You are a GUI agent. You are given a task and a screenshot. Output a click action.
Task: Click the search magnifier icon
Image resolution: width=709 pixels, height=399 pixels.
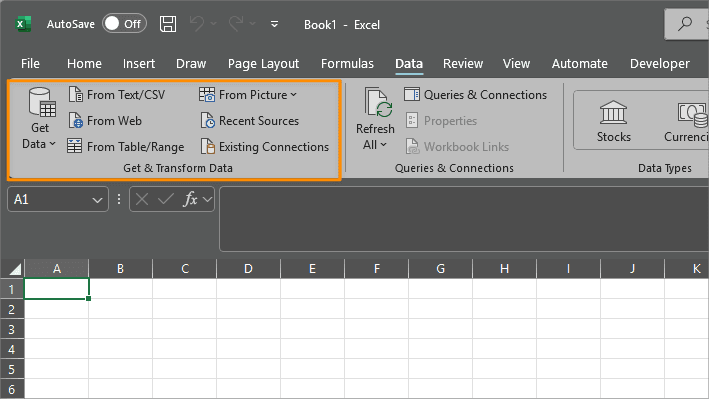click(x=685, y=24)
